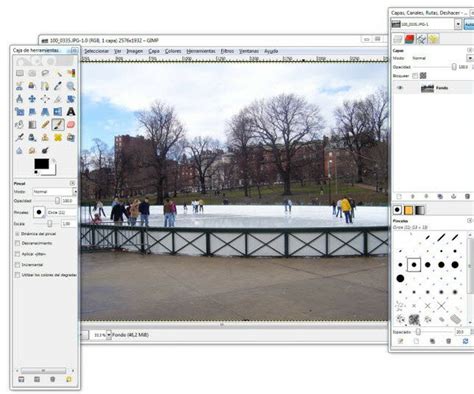The width and height of the screenshot is (474, 394).
Task: Select the Zoom magnifier tool
Action: (x=71, y=86)
